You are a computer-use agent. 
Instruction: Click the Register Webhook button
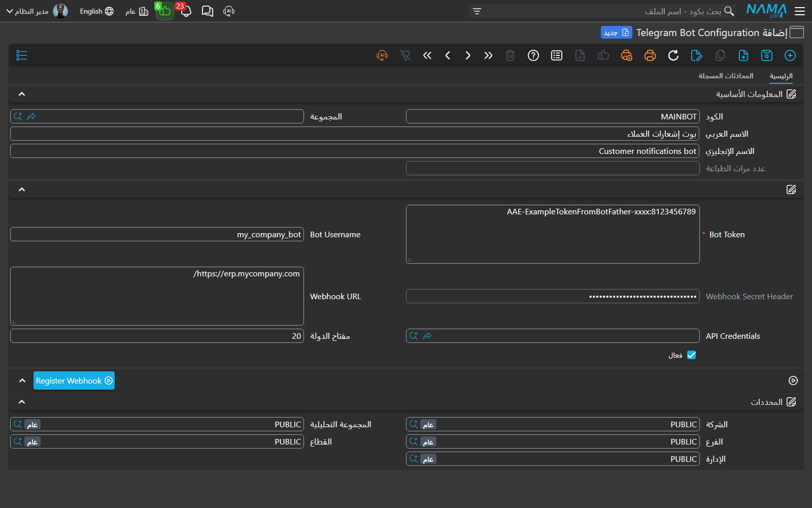74,380
